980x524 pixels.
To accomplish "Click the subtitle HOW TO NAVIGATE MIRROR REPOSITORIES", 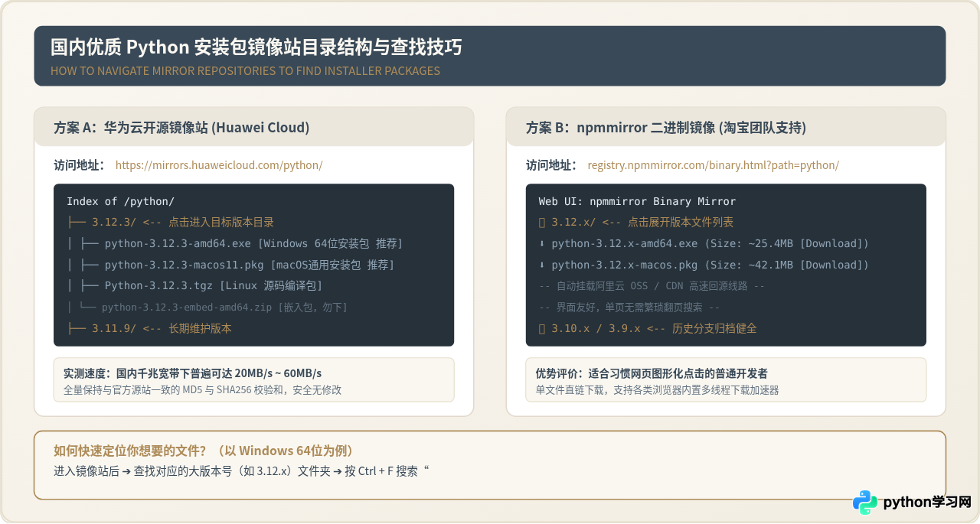I will 245,71.
